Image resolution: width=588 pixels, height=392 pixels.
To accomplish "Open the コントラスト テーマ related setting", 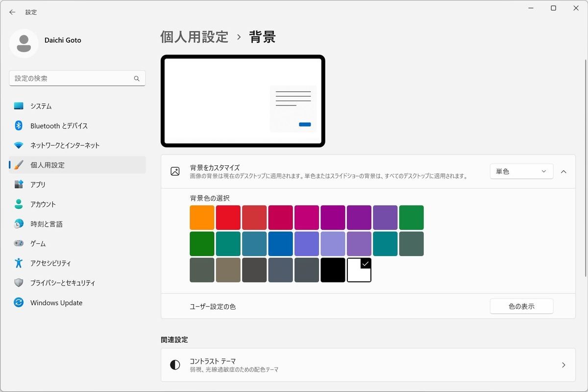I will point(368,365).
